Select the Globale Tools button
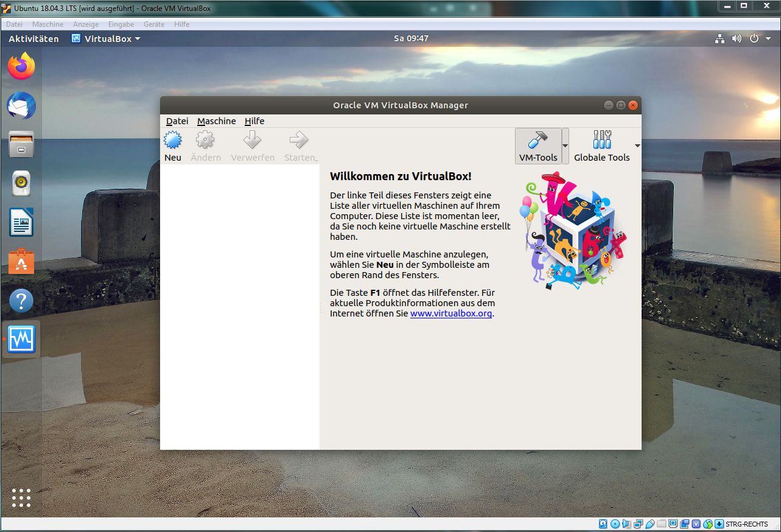 pos(602,146)
